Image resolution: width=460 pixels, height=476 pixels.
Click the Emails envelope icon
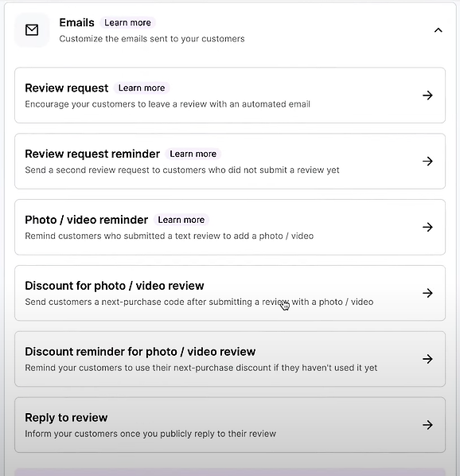[x=32, y=30]
